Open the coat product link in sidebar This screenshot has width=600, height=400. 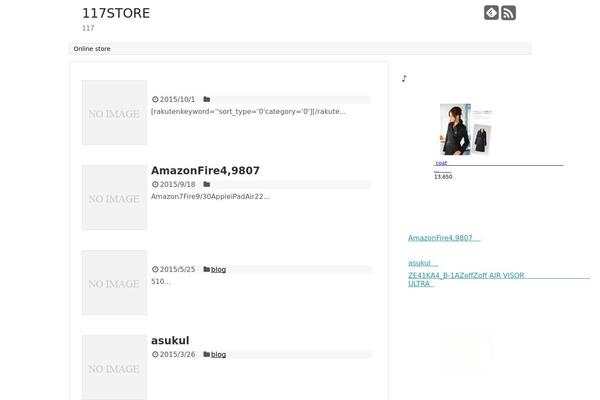441,163
